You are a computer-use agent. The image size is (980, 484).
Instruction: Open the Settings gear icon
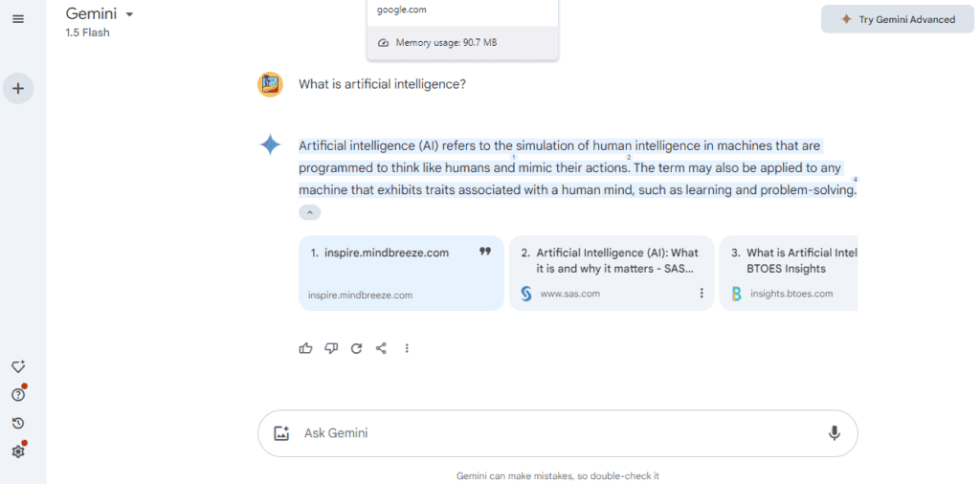click(x=18, y=451)
